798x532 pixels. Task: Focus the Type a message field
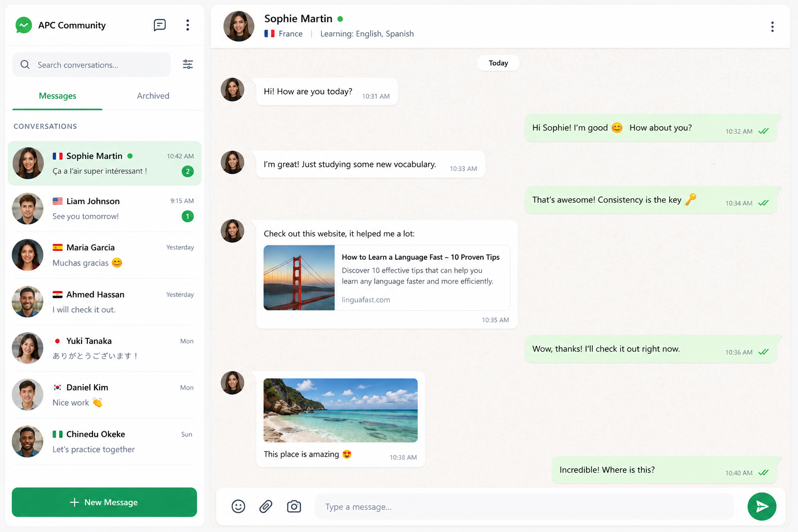524,507
